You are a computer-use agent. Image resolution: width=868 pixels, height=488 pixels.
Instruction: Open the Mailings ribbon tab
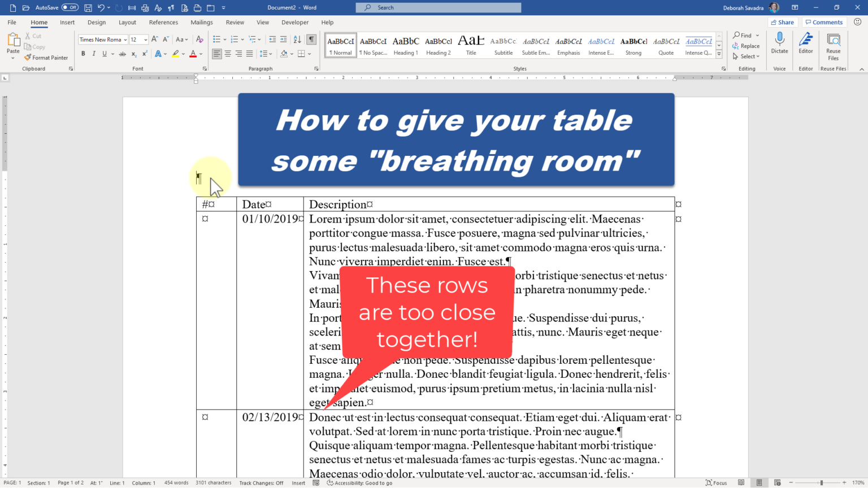tap(201, 22)
